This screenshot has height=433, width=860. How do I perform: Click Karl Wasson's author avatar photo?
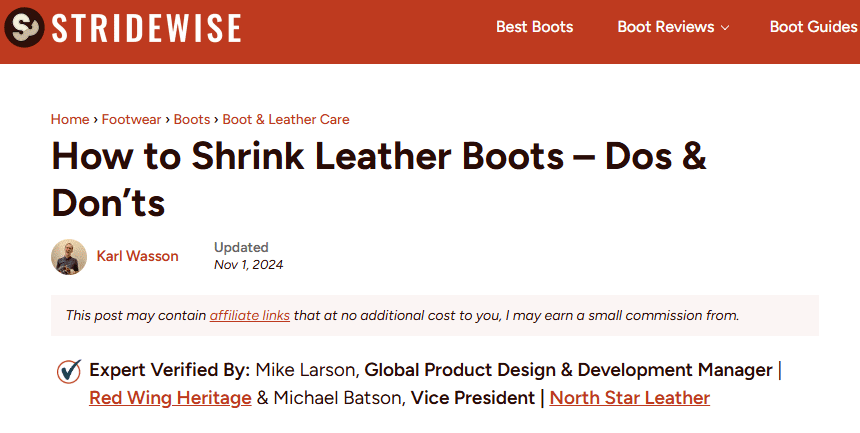69,257
